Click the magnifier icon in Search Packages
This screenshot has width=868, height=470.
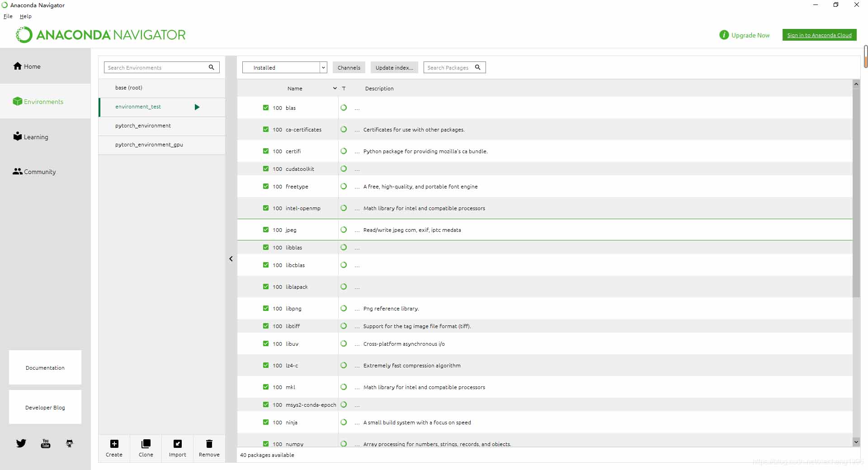[477, 67]
